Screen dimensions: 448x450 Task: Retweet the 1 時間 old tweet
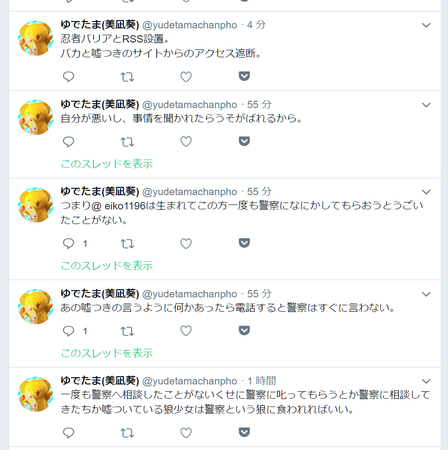(x=127, y=433)
